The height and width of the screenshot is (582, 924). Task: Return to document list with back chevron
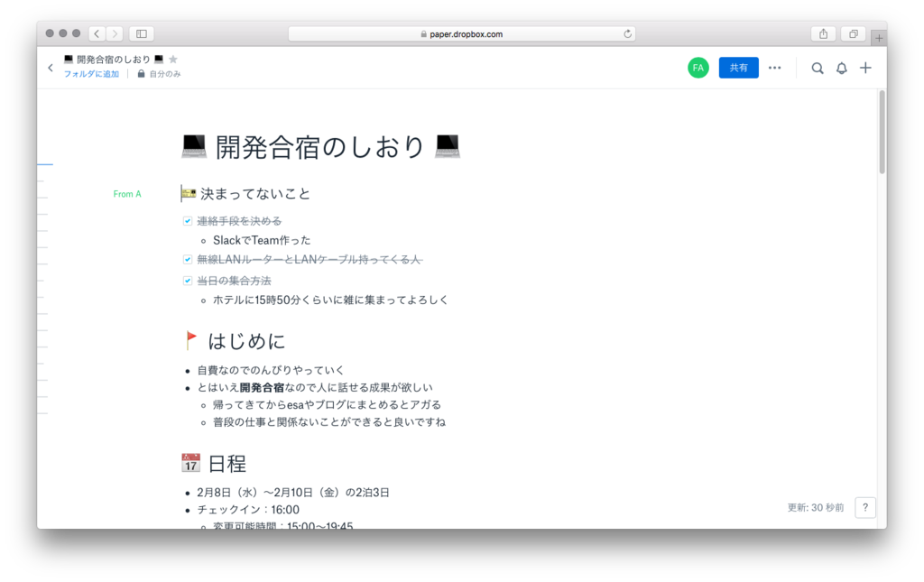tap(51, 68)
